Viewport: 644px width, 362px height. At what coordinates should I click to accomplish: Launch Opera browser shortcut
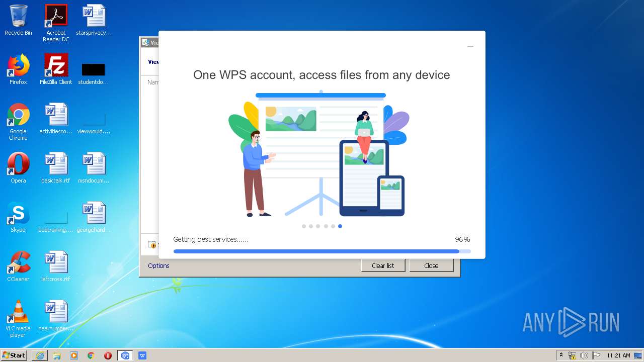(18, 168)
